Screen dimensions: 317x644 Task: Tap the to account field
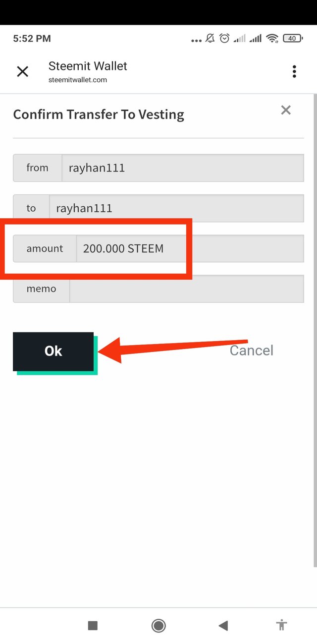click(x=176, y=208)
